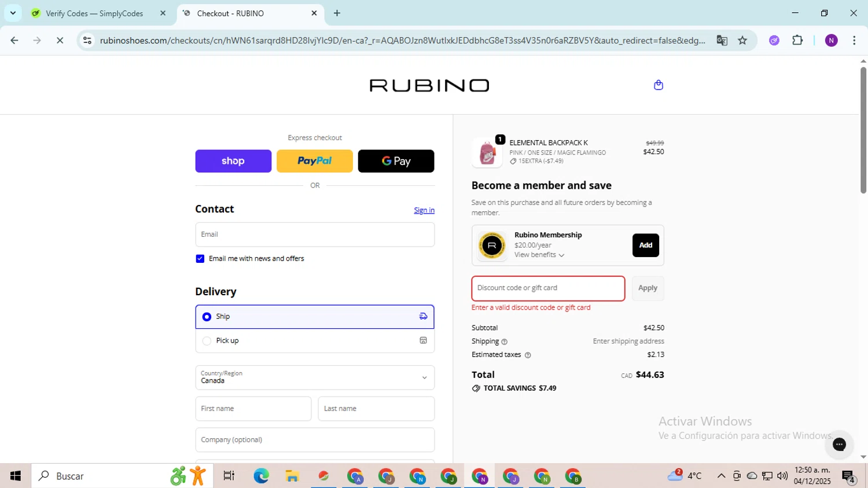This screenshot has height=488, width=868.
Task: Open Windows Start menu
Action: point(16,476)
